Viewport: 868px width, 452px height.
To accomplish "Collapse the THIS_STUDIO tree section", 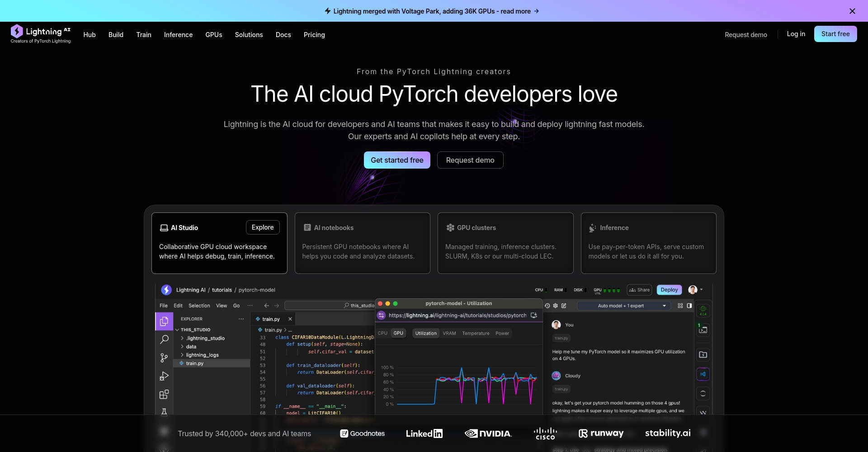I will coord(178,330).
